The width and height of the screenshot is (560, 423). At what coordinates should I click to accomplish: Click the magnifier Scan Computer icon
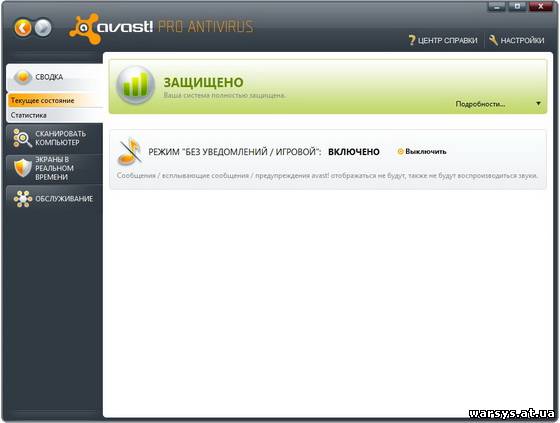22,138
